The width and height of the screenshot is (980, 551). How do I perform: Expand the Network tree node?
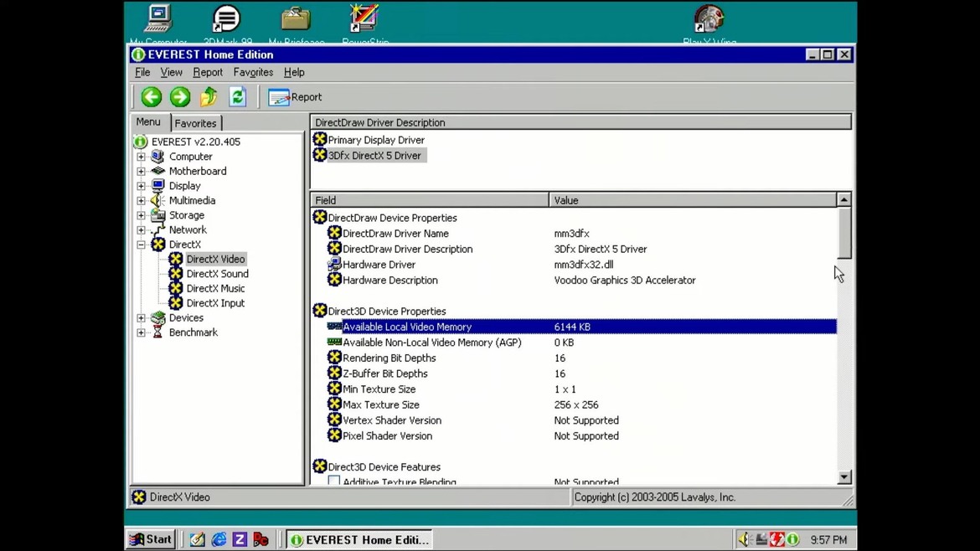(x=142, y=230)
